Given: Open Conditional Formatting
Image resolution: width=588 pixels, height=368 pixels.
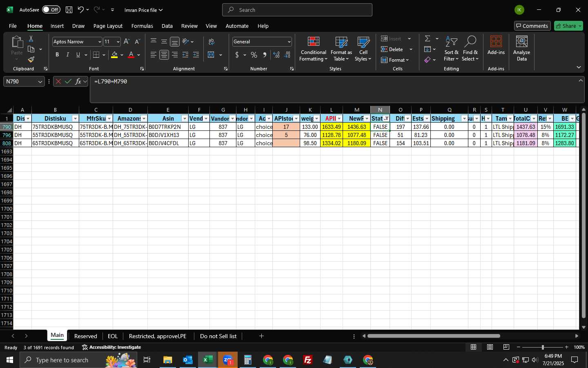Looking at the screenshot, I should click(313, 49).
